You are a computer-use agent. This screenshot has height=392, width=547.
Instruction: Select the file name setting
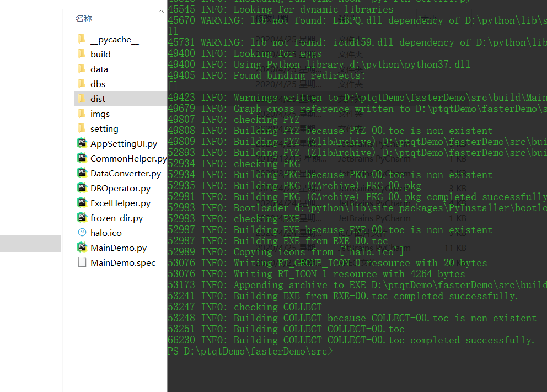coord(104,129)
